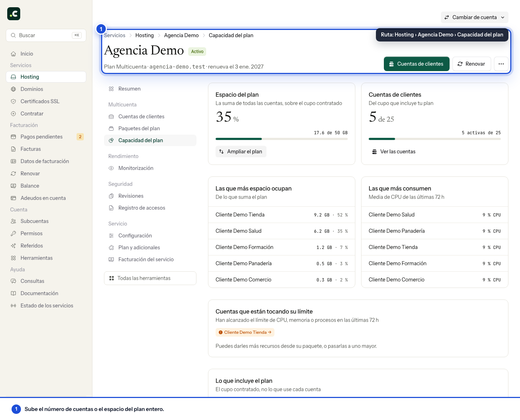Image resolution: width=520 pixels, height=420 pixels.
Task: Click the Permisos key icon
Action: [x=13, y=233]
